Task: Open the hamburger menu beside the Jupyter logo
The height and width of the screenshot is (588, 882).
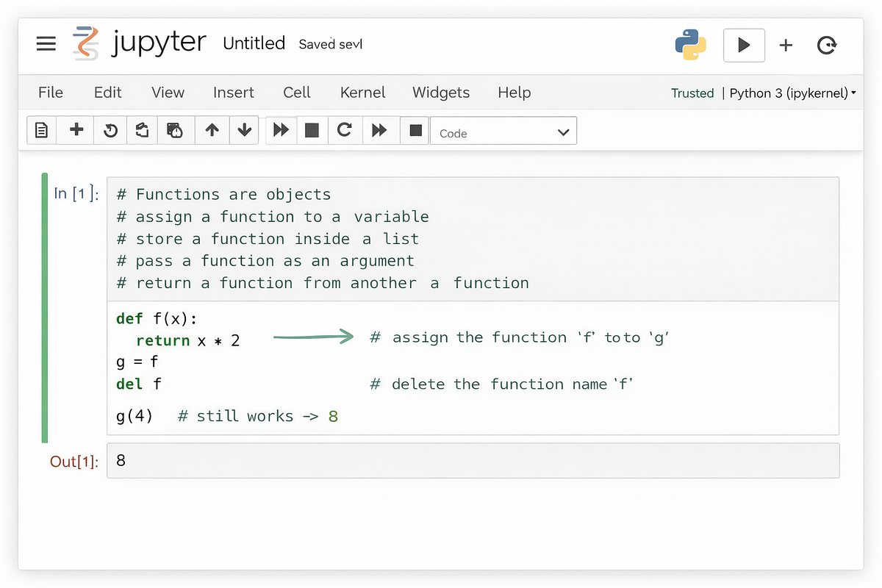Action: click(46, 43)
